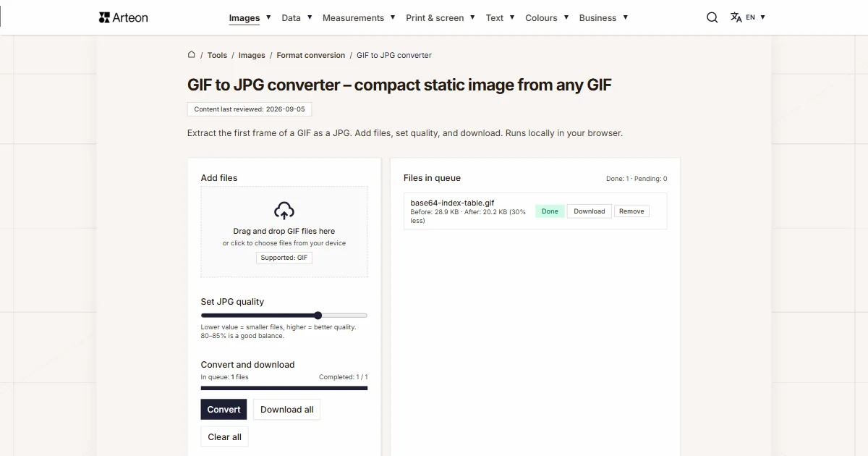
Task: Click the cloud upload icon
Action: coord(284,211)
